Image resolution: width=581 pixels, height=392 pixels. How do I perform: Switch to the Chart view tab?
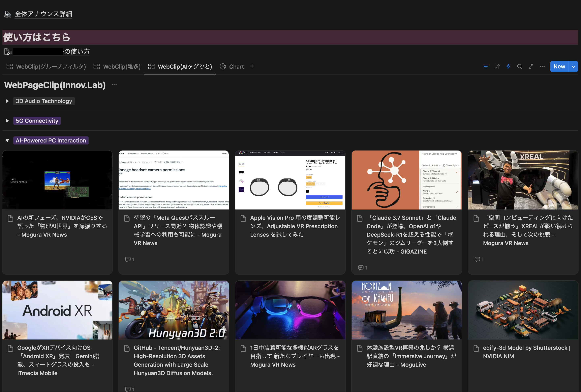point(232,67)
